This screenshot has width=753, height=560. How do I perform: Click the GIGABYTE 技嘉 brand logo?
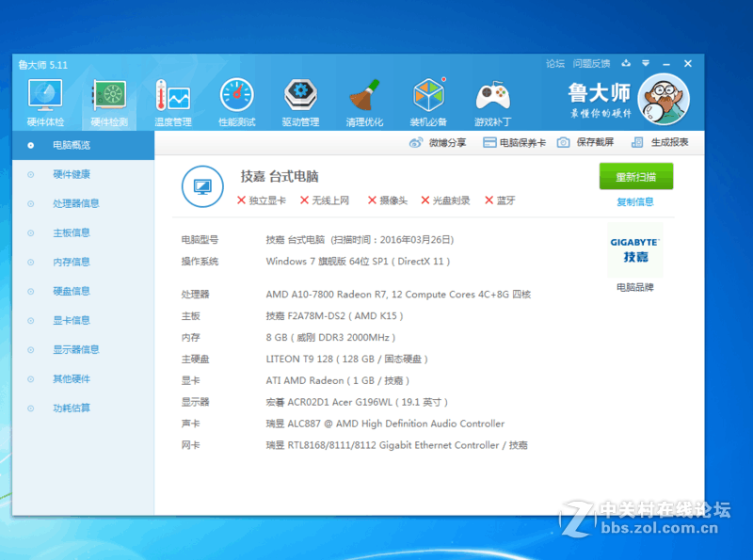point(634,249)
